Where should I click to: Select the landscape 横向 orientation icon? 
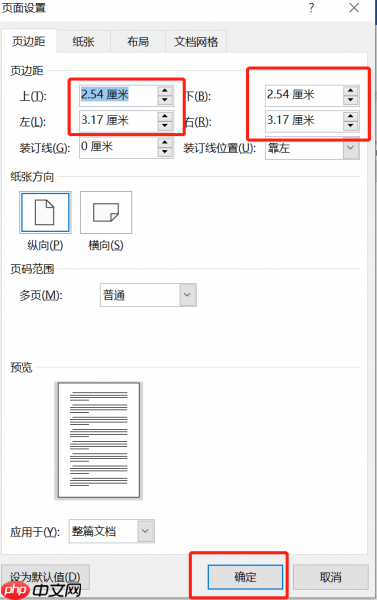pyautogui.click(x=106, y=212)
